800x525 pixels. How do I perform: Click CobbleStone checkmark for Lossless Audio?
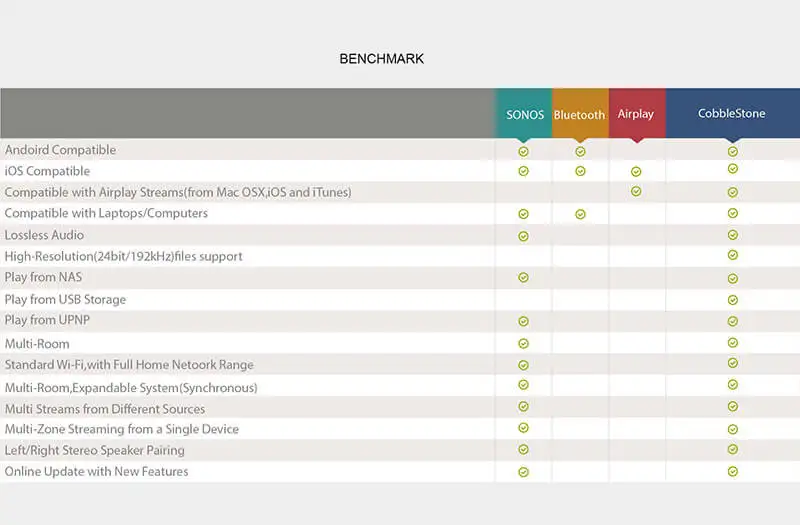tap(733, 235)
